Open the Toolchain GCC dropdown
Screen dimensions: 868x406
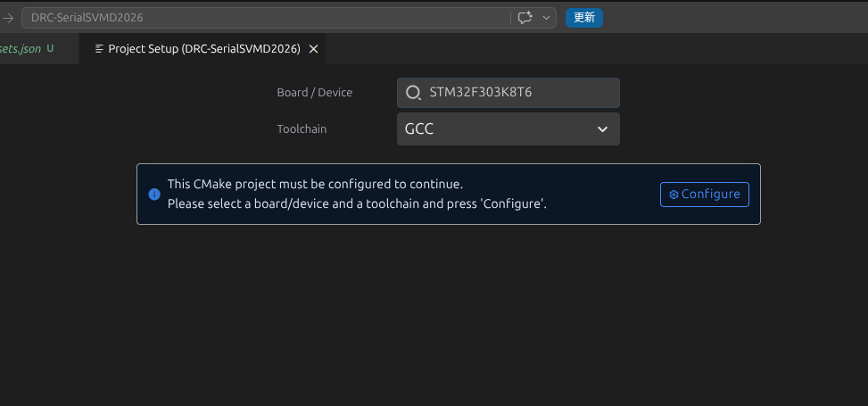pyautogui.click(x=508, y=129)
